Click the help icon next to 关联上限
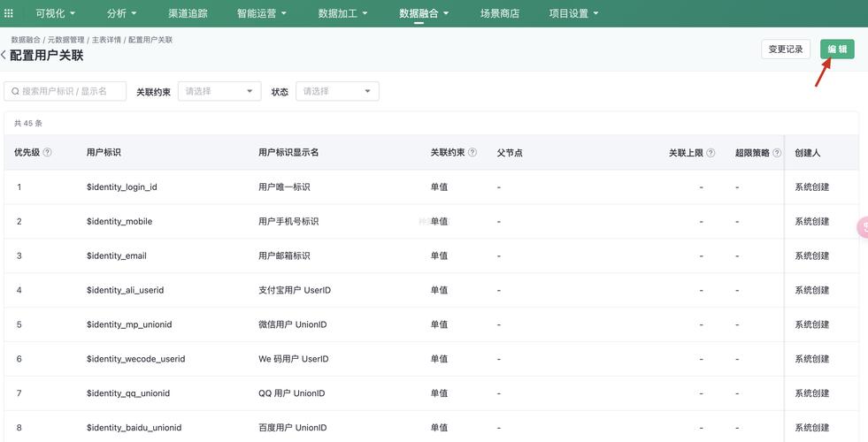Screen dimensions: 868x442 (x=711, y=153)
